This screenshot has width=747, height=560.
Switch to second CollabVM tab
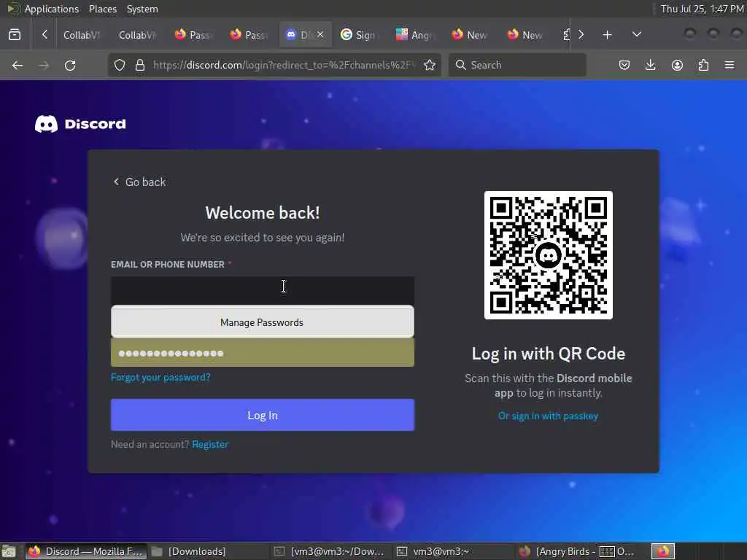click(136, 35)
